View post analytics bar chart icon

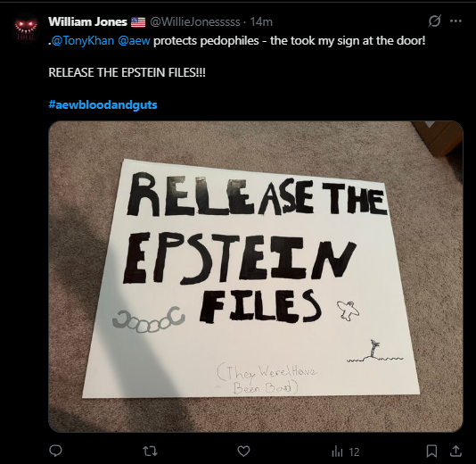click(337, 452)
